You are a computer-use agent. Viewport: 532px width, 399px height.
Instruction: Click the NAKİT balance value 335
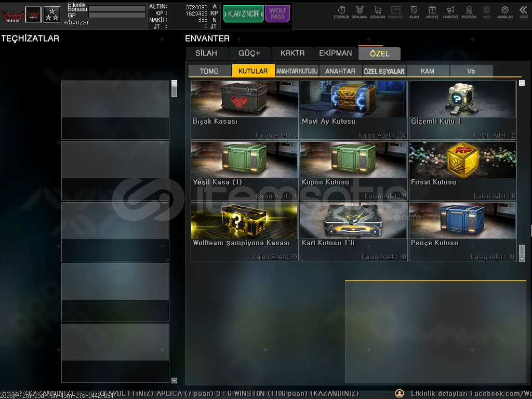[203, 20]
